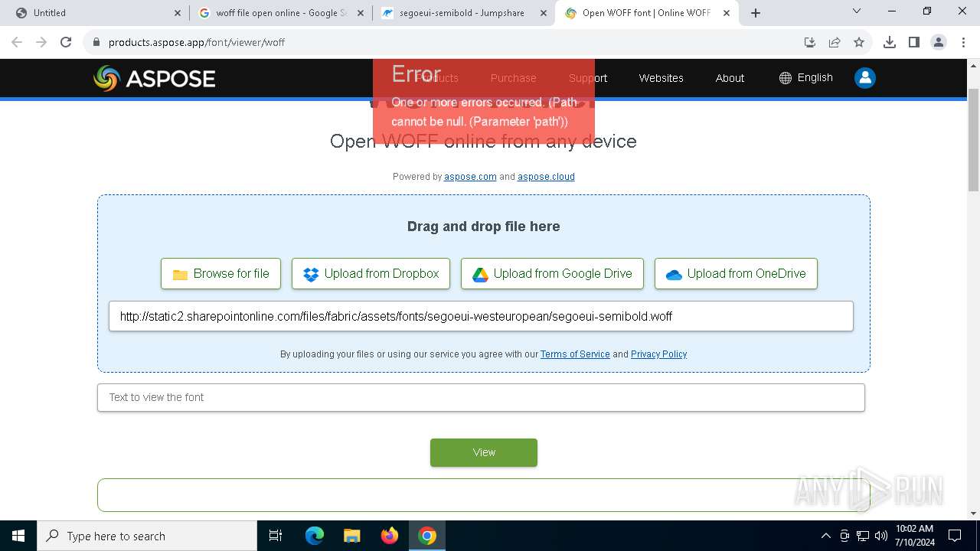The width and height of the screenshot is (980, 551).
Task: Launch Firefox from taskbar
Action: click(x=390, y=536)
